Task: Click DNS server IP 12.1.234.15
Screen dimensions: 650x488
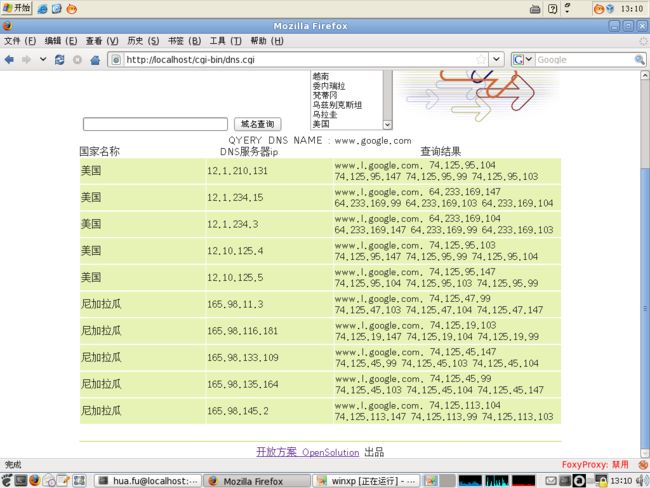Action: (235, 197)
